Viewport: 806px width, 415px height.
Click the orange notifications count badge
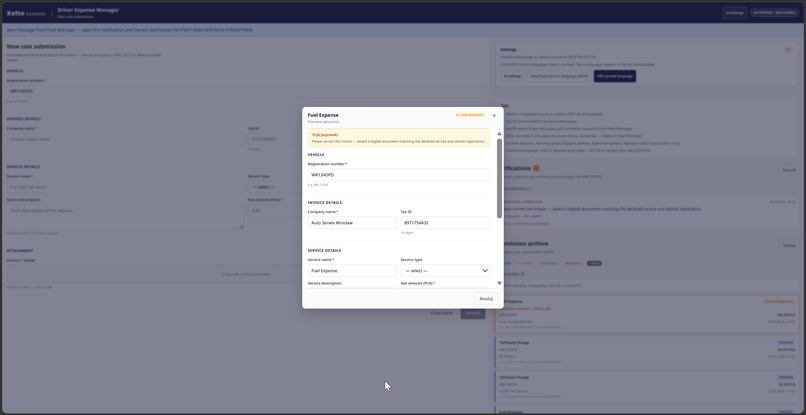[536, 168]
